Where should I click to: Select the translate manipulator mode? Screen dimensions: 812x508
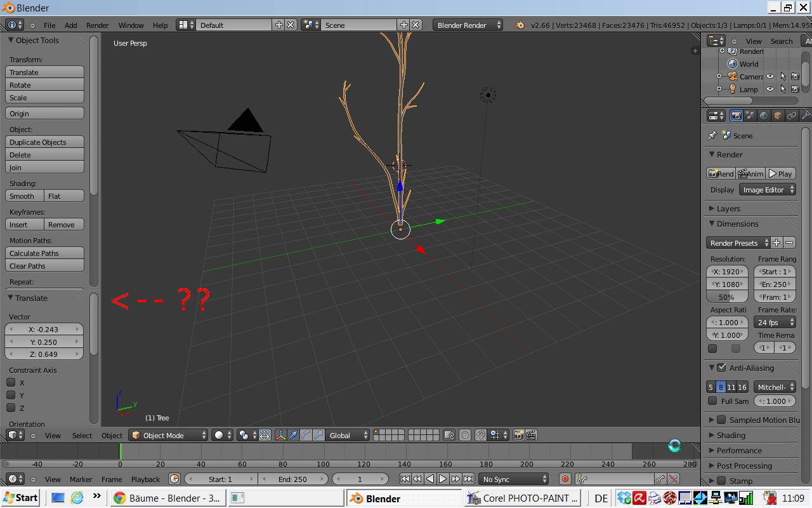(293, 435)
